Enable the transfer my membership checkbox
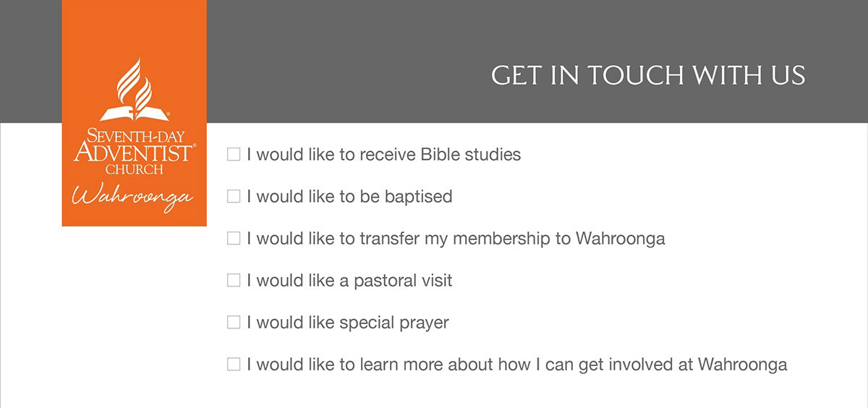 [x=234, y=238]
